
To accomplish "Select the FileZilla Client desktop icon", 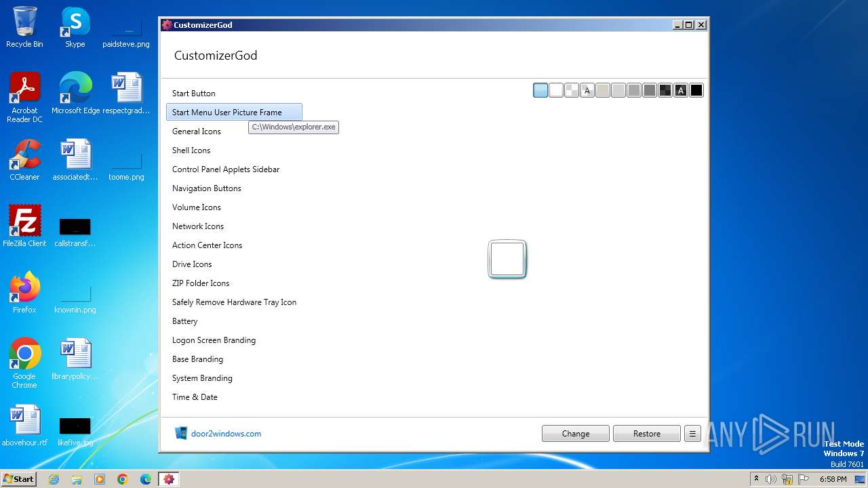I will point(24,226).
